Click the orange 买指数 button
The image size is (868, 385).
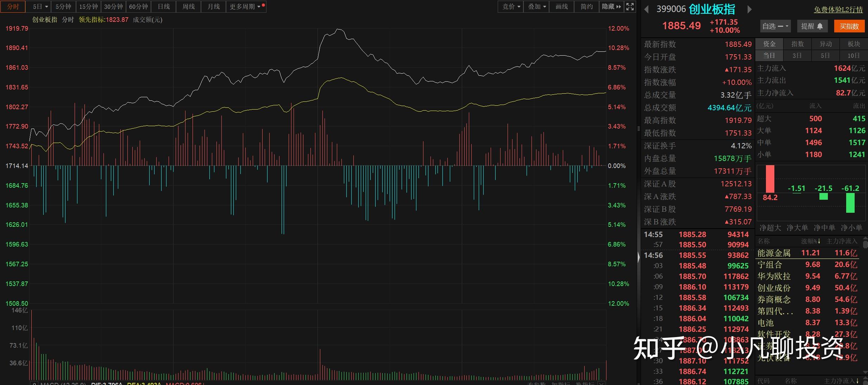click(x=849, y=26)
